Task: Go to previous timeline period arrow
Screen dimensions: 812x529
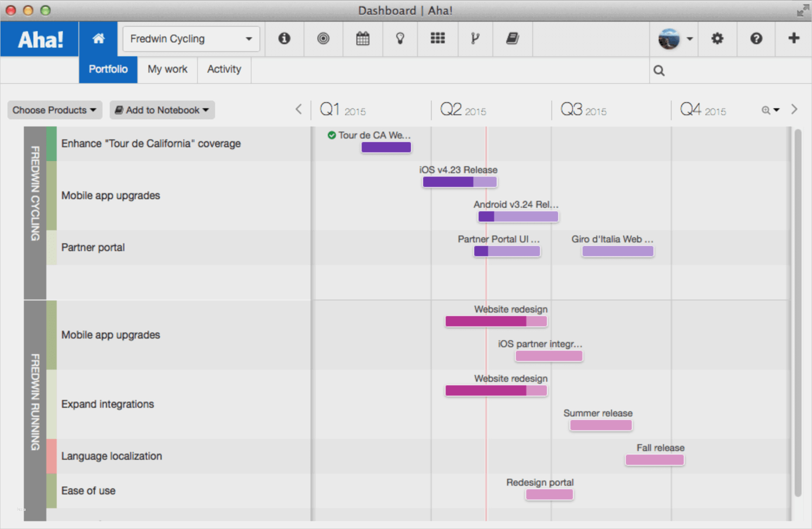Action: pyautogui.click(x=299, y=109)
